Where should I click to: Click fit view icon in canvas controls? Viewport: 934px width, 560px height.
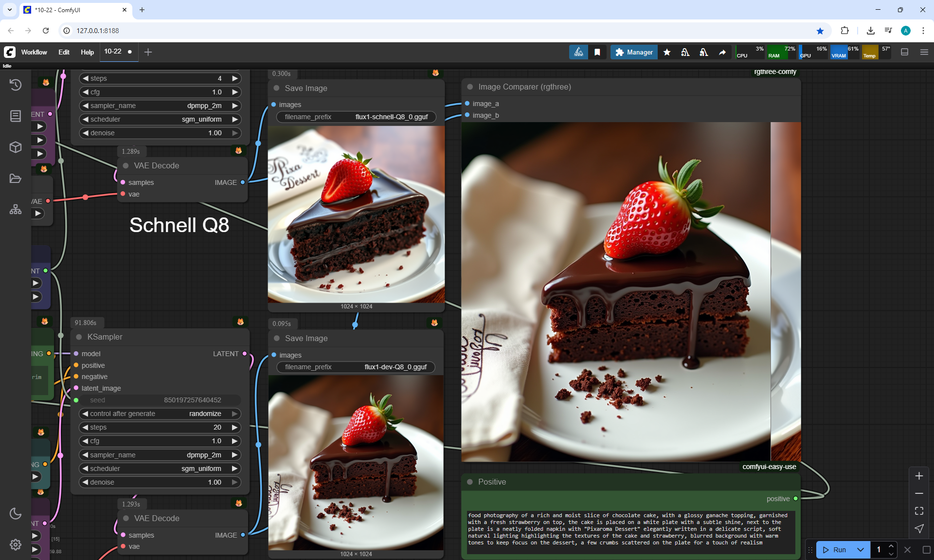(x=919, y=511)
